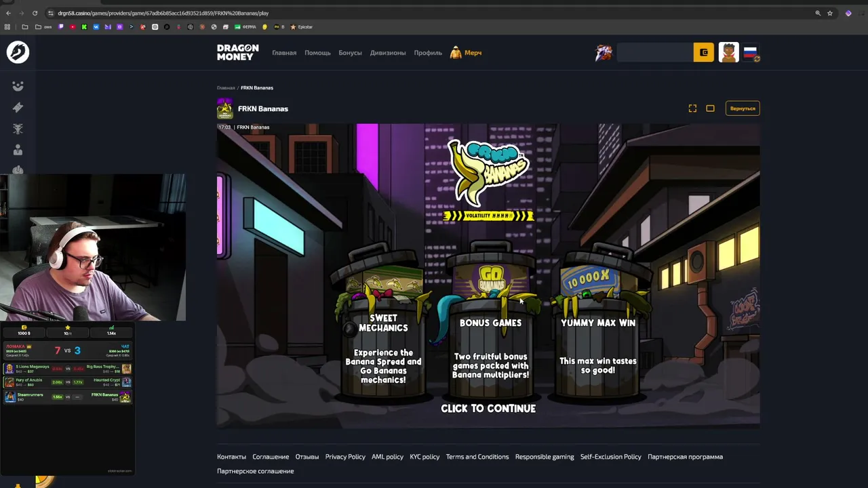Open the Главная navigation menu item

tap(284, 53)
